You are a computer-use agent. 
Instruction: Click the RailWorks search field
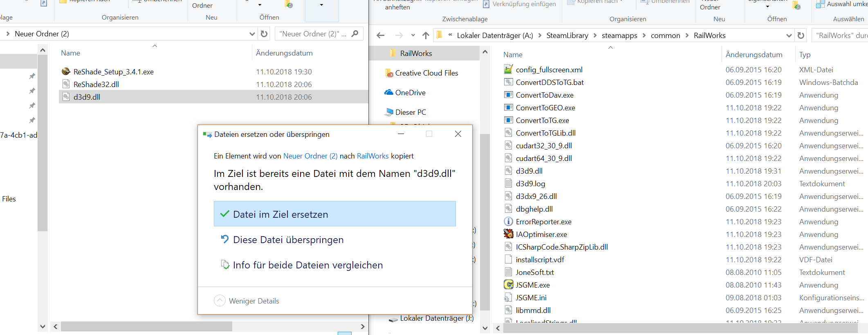click(840, 36)
